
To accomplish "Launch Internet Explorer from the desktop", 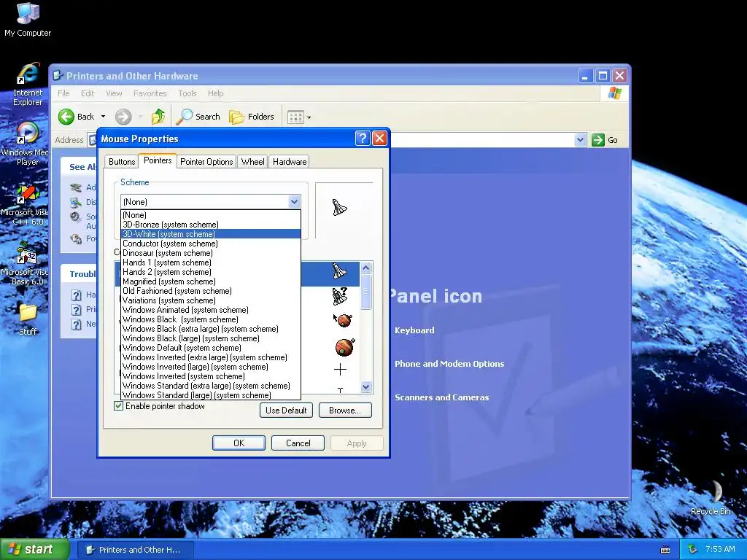I will pyautogui.click(x=28, y=85).
